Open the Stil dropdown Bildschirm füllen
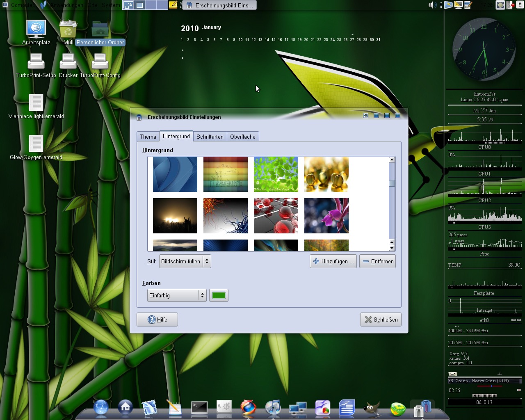 coord(185,261)
